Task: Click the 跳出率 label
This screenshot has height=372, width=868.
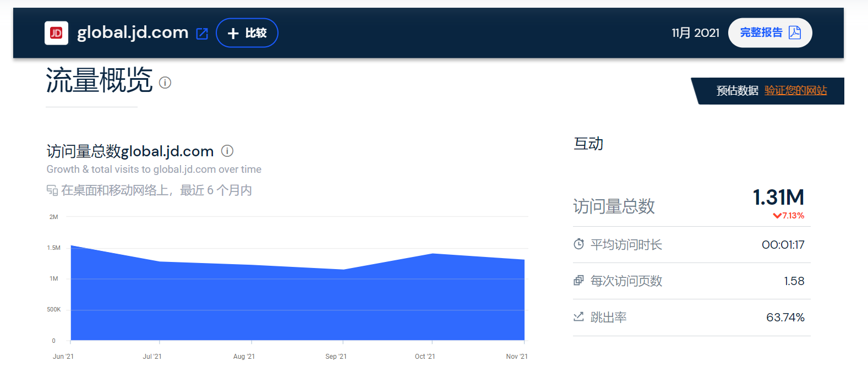Action: (x=609, y=317)
